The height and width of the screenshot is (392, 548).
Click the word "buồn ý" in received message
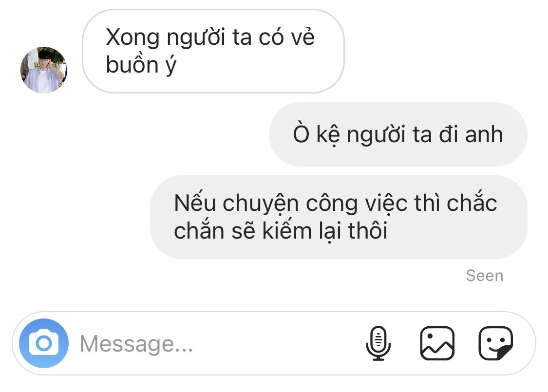(141, 65)
